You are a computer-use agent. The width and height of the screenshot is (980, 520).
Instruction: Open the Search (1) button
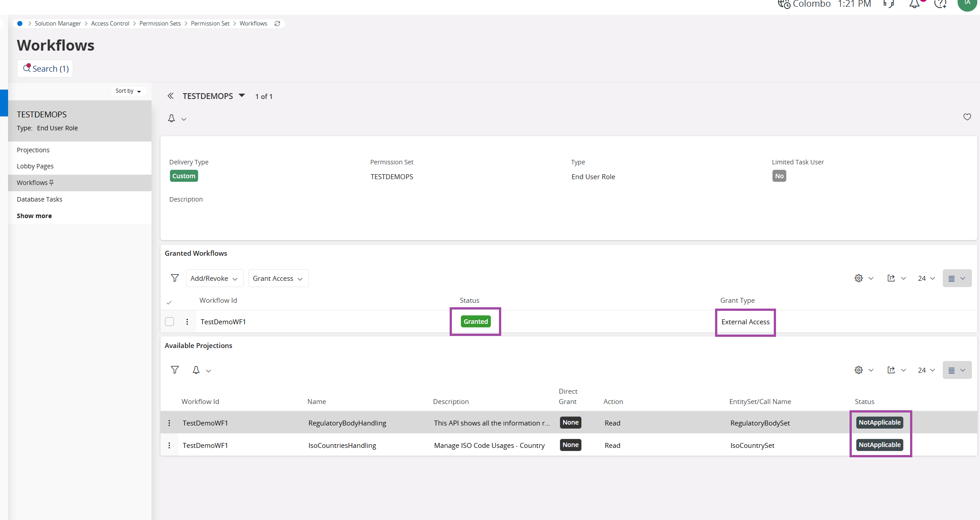pyautogui.click(x=46, y=69)
